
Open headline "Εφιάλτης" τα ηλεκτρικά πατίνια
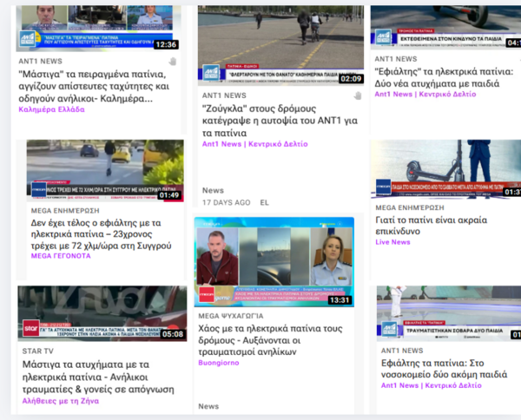[x=444, y=77]
